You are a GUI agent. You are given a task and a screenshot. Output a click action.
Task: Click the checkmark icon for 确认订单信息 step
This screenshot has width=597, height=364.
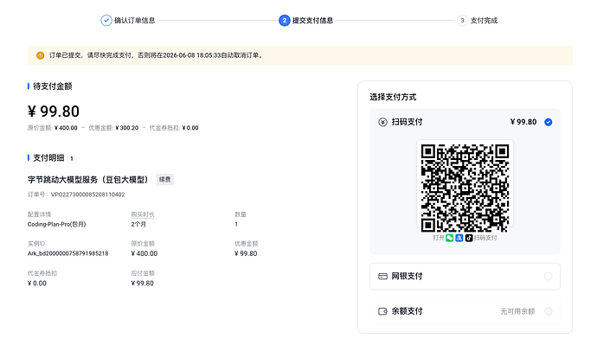point(106,21)
